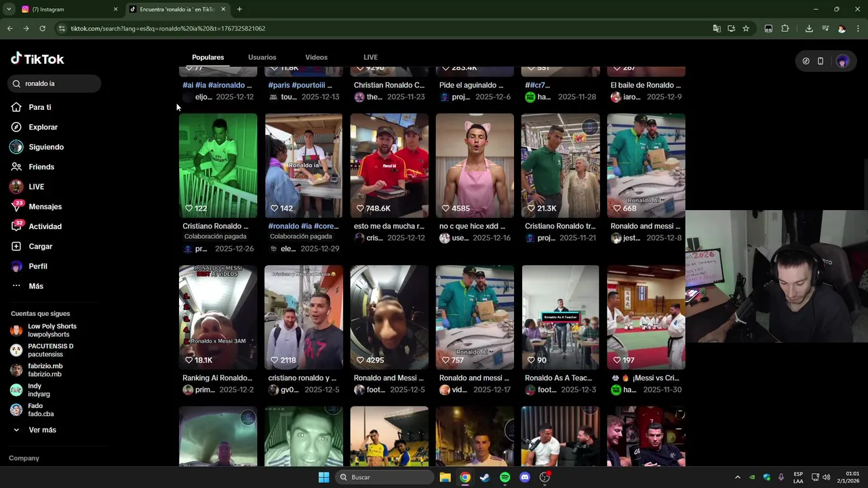868x488 pixels.
Task: Click 'Ranking Ai Ronaldo...' video title
Action: click(217, 378)
